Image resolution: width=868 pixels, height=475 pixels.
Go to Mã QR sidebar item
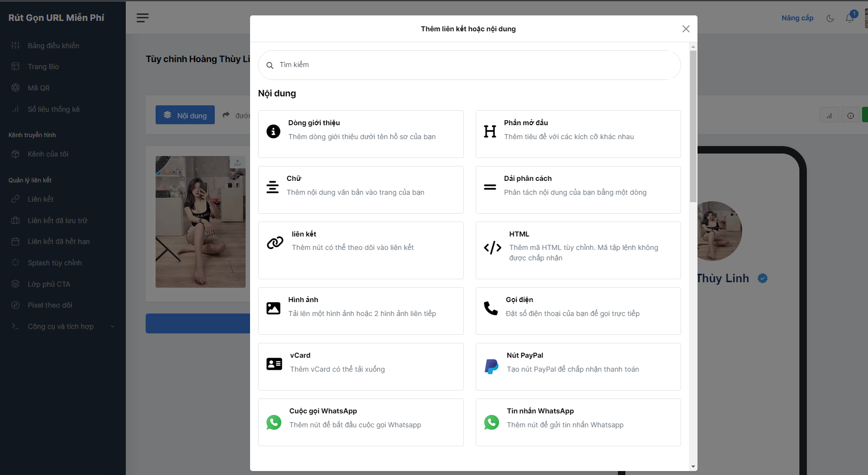pos(39,88)
